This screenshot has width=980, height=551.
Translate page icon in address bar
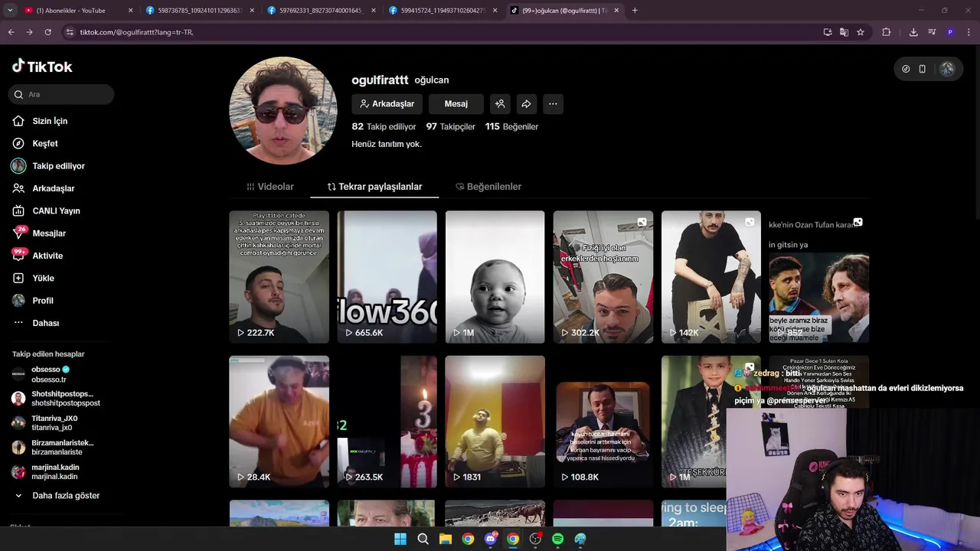pyautogui.click(x=844, y=32)
